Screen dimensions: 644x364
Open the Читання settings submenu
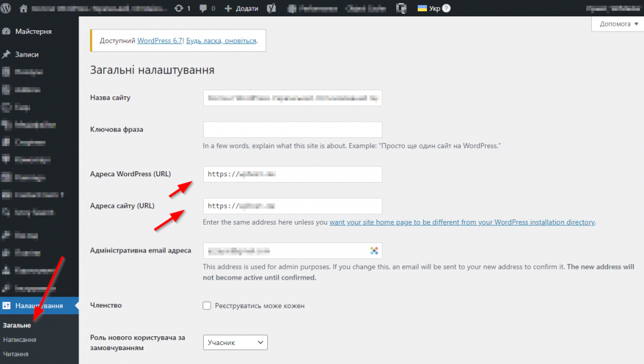pos(16,354)
